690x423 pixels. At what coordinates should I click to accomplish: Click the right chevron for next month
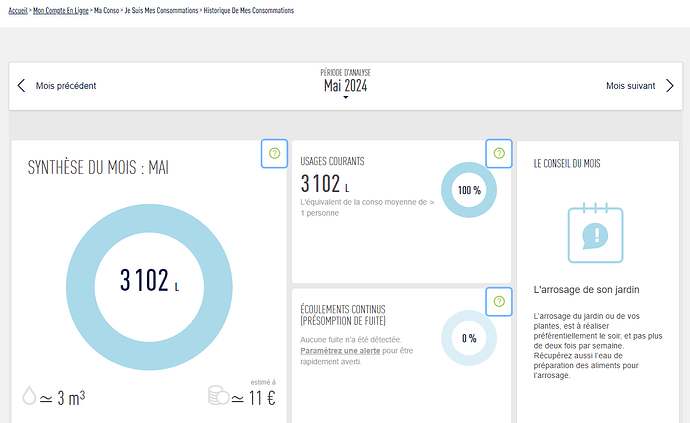pos(669,86)
